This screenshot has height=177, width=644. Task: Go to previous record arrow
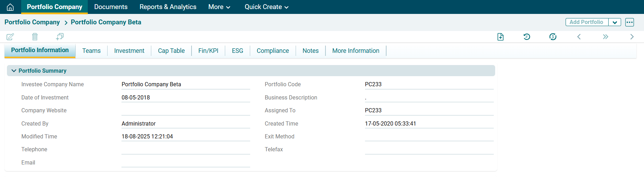click(579, 37)
